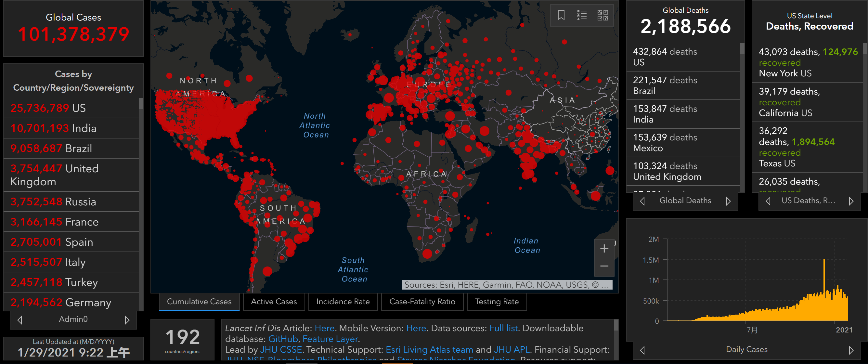Image resolution: width=868 pixels, height=364 pixels.
Task: Open the JHU APL link
Action: point(512,350)
